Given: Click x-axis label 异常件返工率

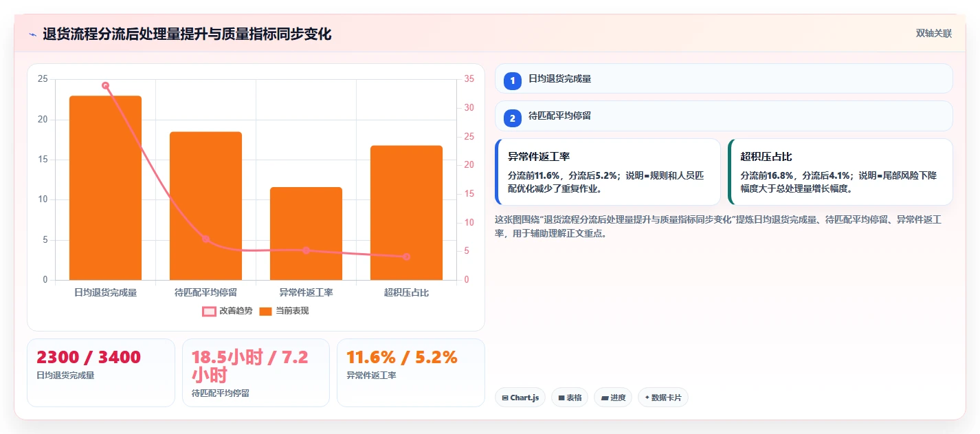Looking at the screenshot, I should (306, 293).
